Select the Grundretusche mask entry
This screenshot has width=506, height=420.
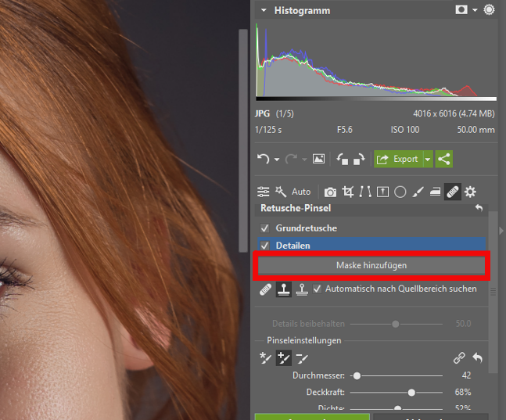(x=371, y=228)
